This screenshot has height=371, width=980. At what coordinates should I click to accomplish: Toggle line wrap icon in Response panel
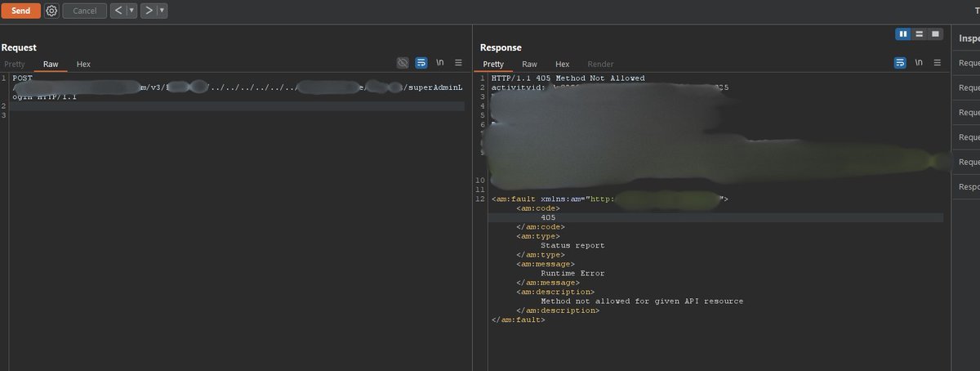tap(900, 63)
